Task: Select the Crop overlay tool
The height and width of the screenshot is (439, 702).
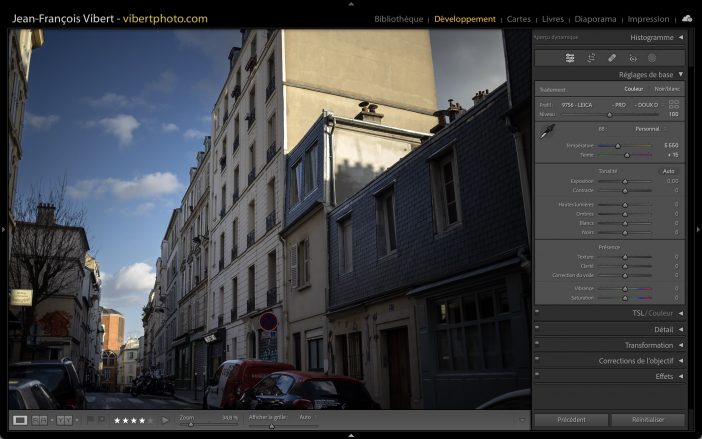Action: (591, 58)
